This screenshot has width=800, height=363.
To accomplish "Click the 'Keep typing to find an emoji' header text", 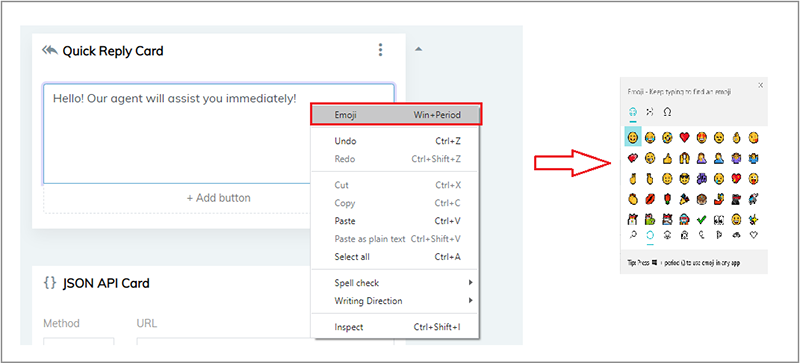I will pyautogui.click(x=691, y=92).
